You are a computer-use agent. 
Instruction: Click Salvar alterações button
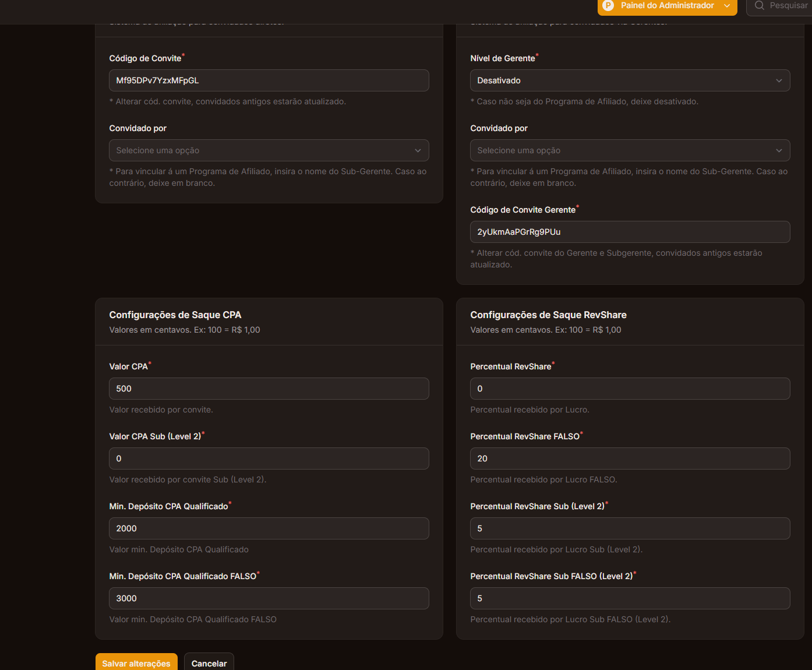pos(136,663)
